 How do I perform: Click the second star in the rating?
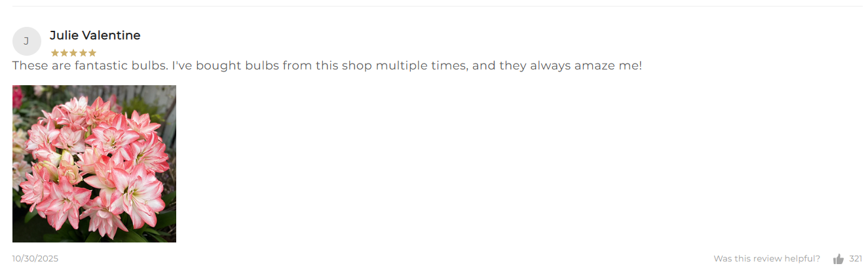click(x=64, y=53)
